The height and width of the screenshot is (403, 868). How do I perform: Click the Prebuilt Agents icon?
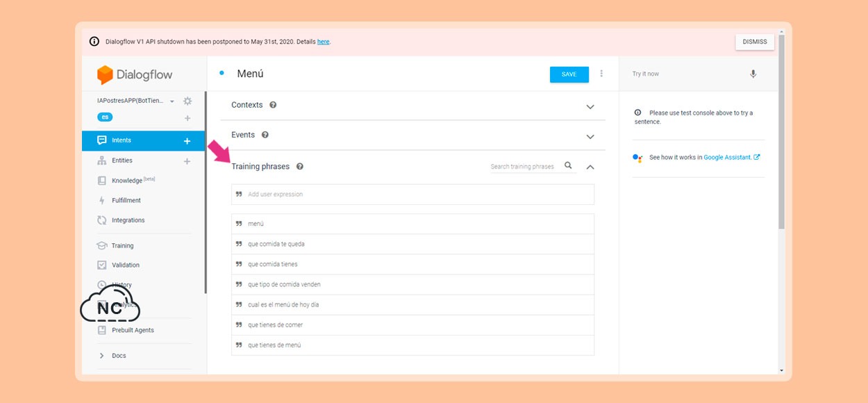click(x=102, y=330)
